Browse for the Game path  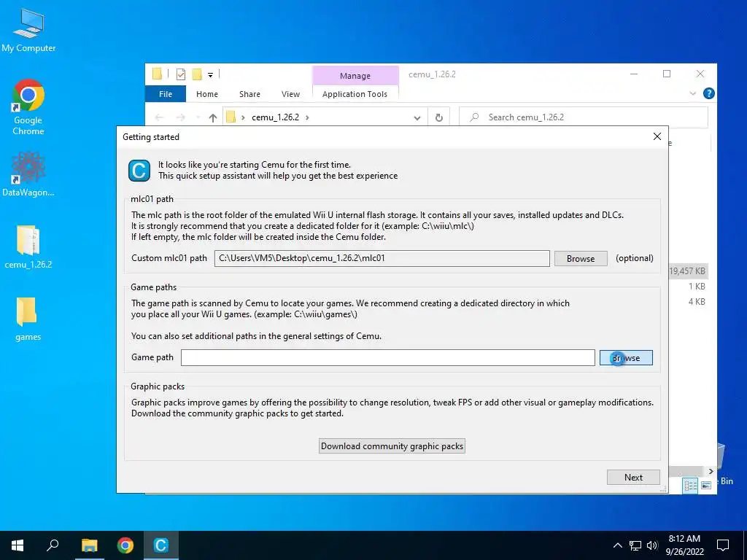(x=626, y=357)
